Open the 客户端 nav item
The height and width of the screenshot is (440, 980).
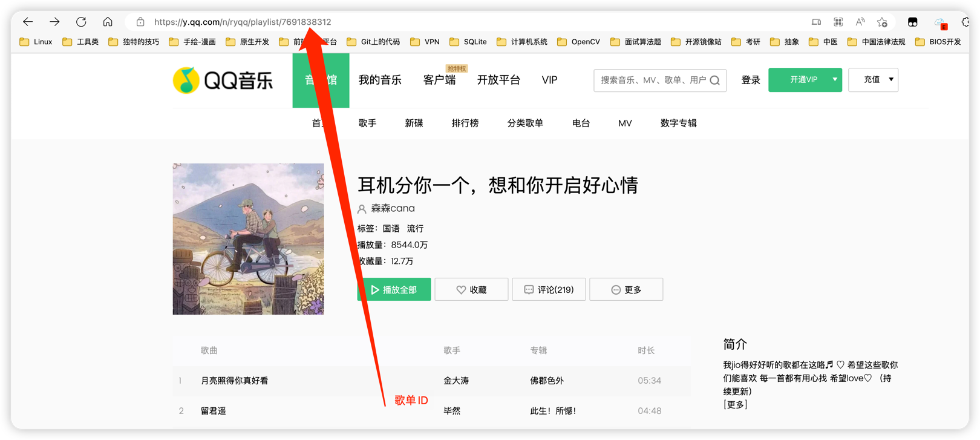[439, 80]
